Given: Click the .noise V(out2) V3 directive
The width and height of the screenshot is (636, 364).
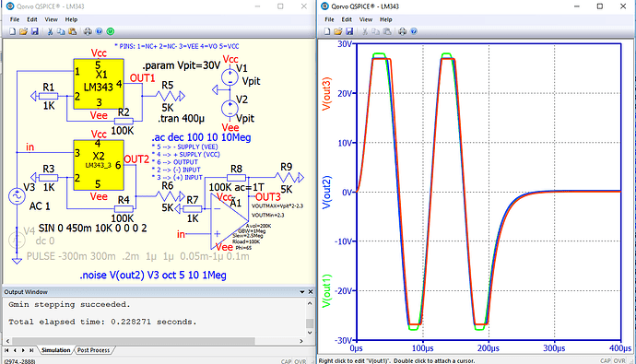Looking at the screenshot, I should pyautogui.click(x=153, y=276).
